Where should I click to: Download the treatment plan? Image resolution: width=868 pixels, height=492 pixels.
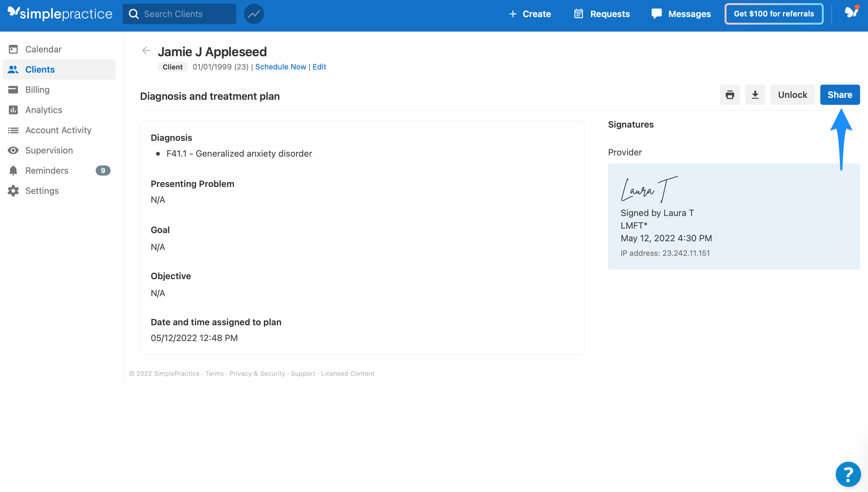tap(755, 95)
